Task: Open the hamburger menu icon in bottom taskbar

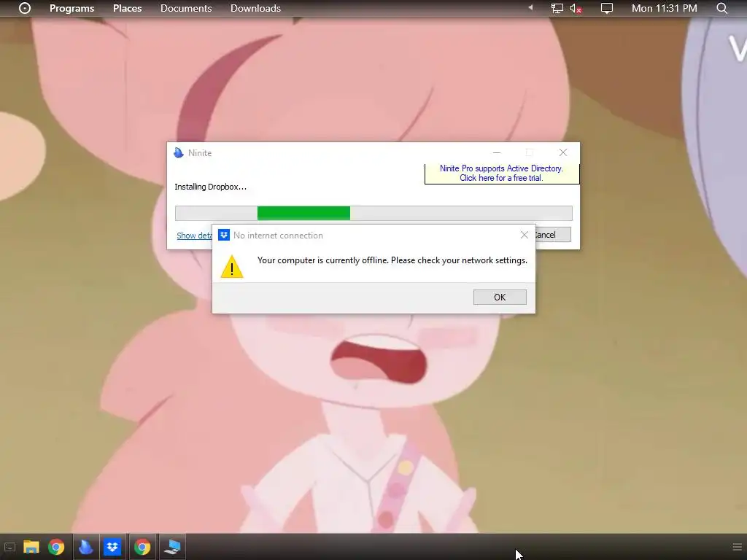Action: click(x=737, y=547)
